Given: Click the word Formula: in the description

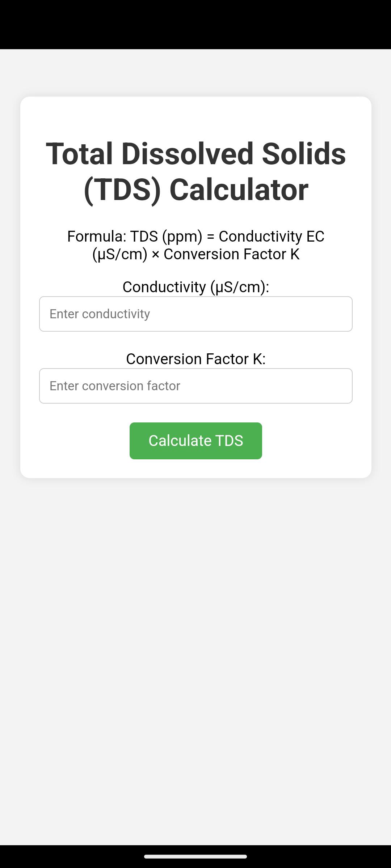Looking at the screenshot, I should pos(97,236).
